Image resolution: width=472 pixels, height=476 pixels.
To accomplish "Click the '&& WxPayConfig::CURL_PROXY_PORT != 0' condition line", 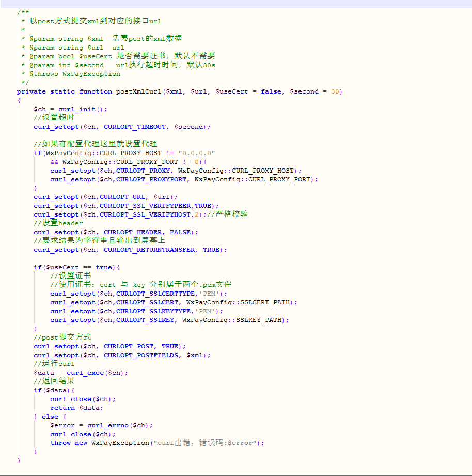I will point(128,162).
